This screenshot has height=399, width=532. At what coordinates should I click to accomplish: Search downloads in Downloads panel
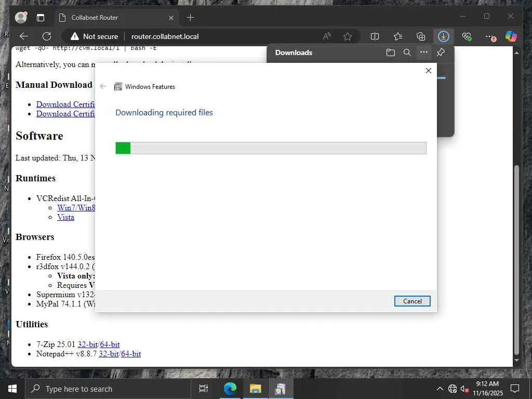(x=407, y=52)
